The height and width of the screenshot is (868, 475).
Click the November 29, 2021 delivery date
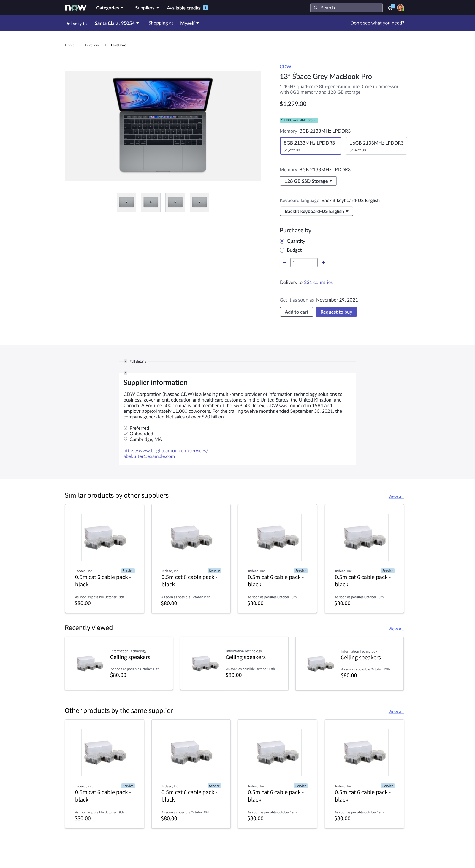tap(337, 300)
